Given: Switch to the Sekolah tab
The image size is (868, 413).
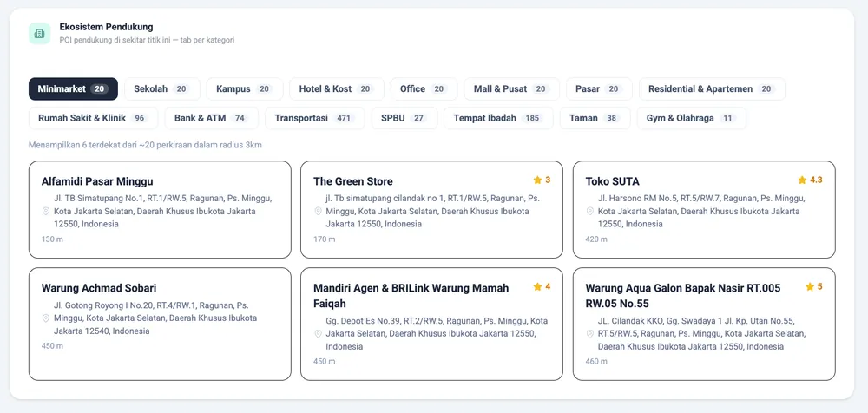Looking at the screenshot, I should (161, 88).
